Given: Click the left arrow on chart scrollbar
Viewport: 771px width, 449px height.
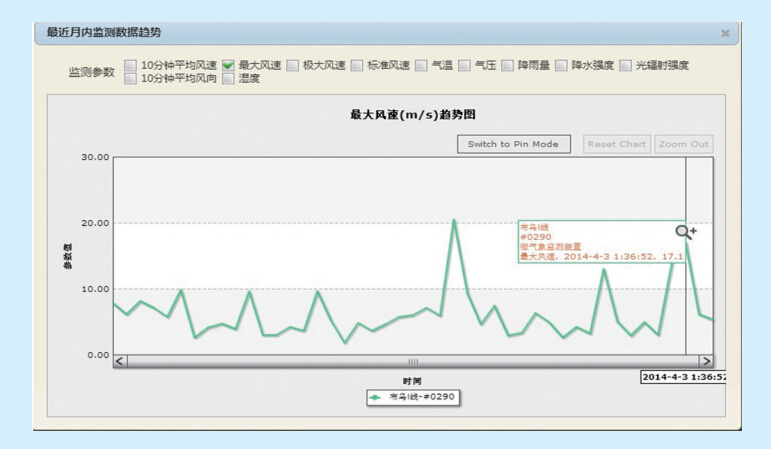Looking at the screenshot, I should (120, 361).
